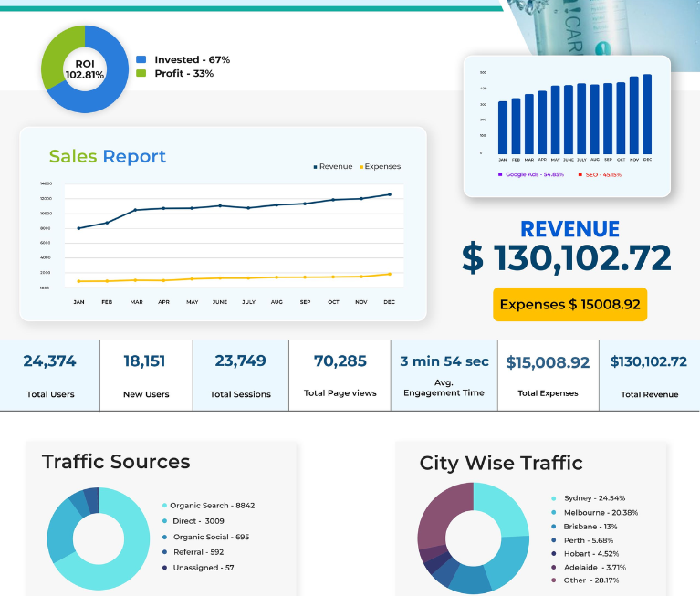Viewport: 700px width, 596px height.
Task: Select the ROI 102.81% donut center
Action: tap(85, 69)
